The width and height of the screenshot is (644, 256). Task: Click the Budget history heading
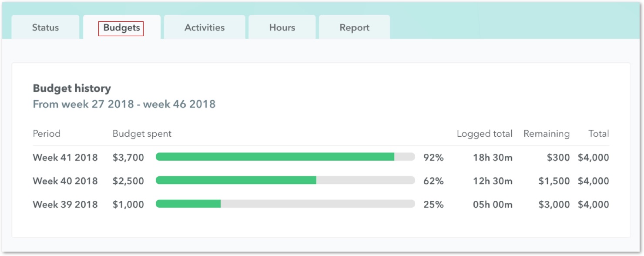pos(72,88)
